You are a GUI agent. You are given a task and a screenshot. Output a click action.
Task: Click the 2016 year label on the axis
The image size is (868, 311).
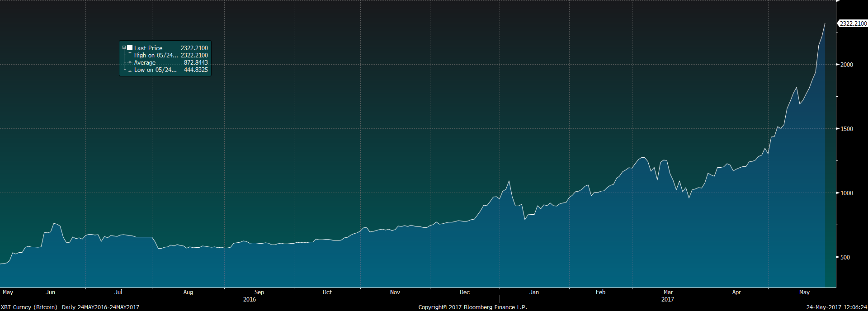pyautogui.click(x=249, y=299)
